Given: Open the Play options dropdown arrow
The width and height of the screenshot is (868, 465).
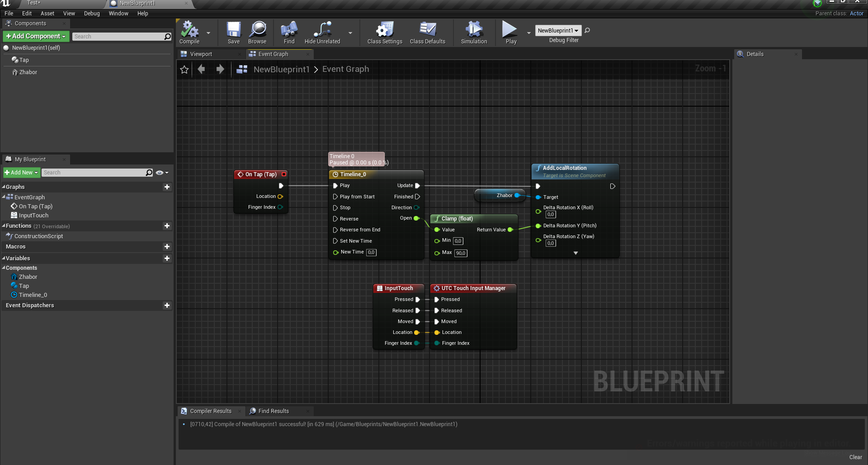Looking at the screenshot, I should pos(528,33).
